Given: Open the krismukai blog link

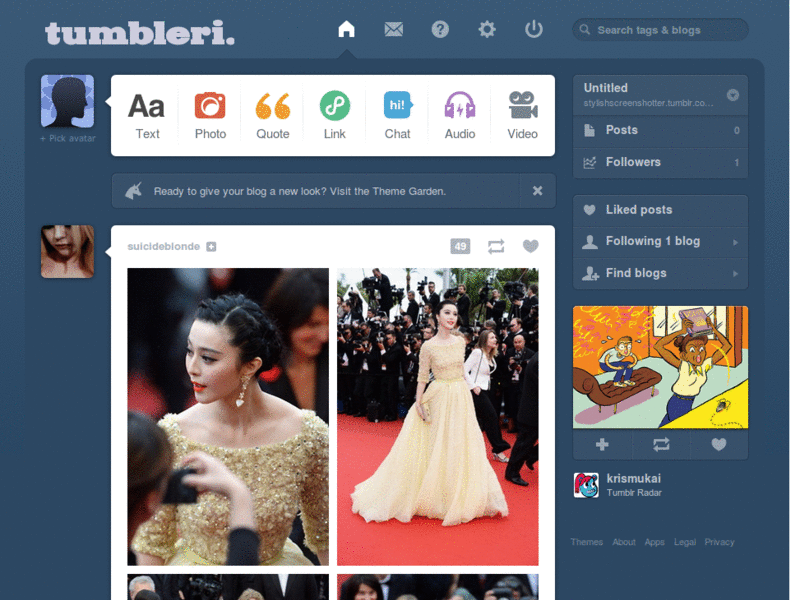Looking at the screenshot, I should (633, 479).
